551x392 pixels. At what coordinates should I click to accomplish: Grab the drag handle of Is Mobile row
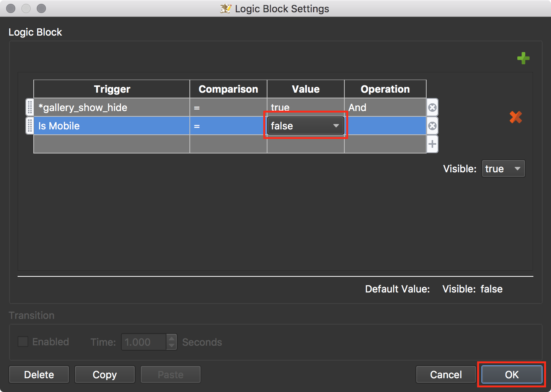pyautogui.click(x=30, y=126)
